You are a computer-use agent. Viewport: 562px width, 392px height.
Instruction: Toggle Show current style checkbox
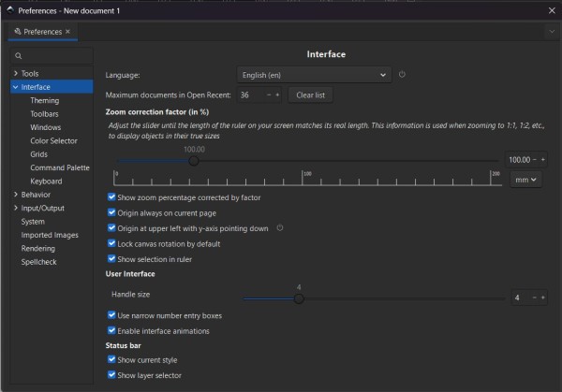[x=111, y=359]
